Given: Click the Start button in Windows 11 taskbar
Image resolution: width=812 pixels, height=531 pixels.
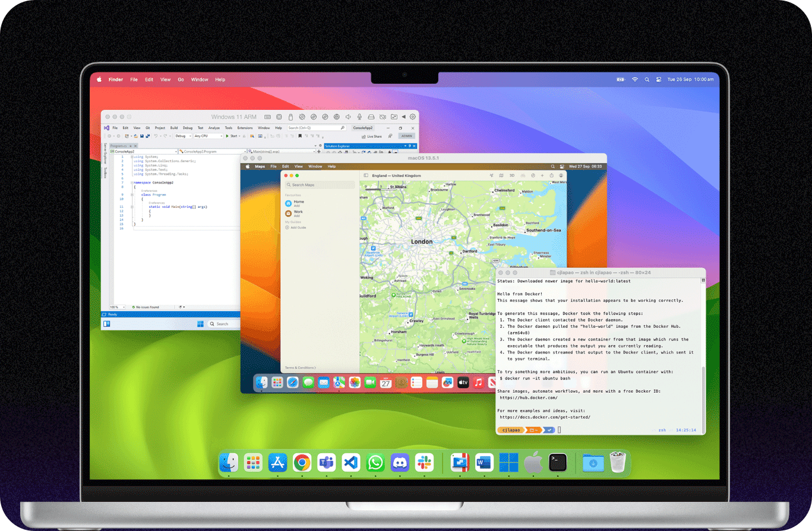Looking at the screenshot, I should pos(201,324).
